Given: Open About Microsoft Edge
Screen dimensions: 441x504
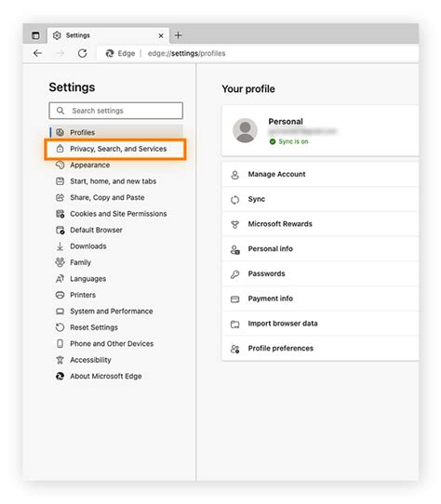Looking at the screenshot, I should [x=106, y=376].
